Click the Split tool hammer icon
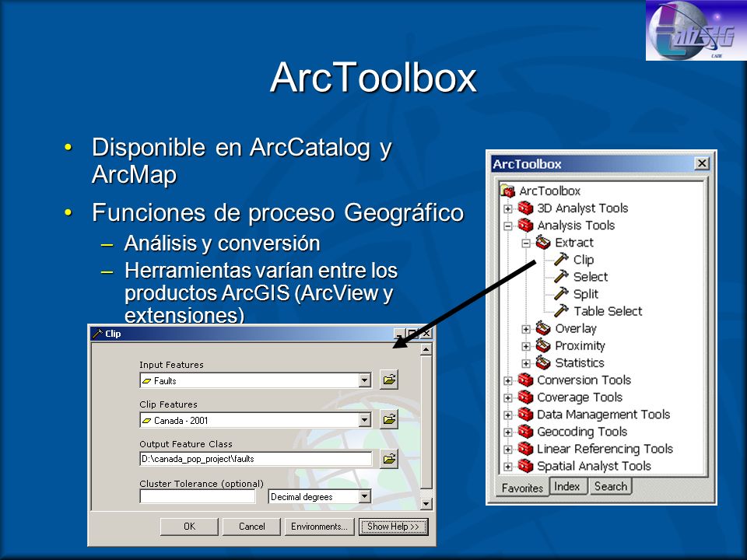The height and width of the screenshot is (560, 747). point(561,294)
